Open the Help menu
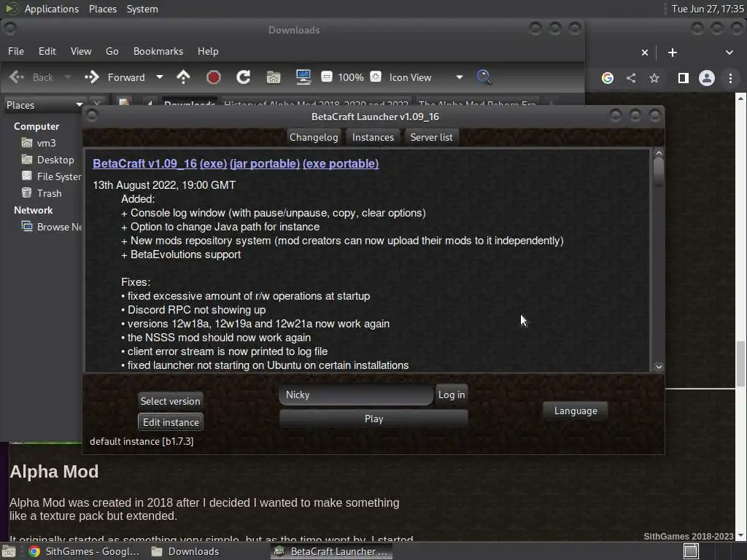 pyautogui.click(x=208, y=51)
